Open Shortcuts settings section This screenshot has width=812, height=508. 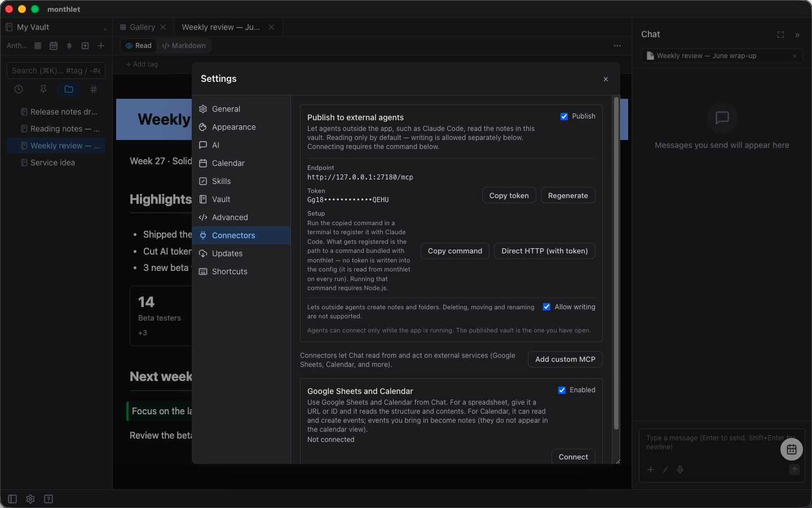pos(241,271)
